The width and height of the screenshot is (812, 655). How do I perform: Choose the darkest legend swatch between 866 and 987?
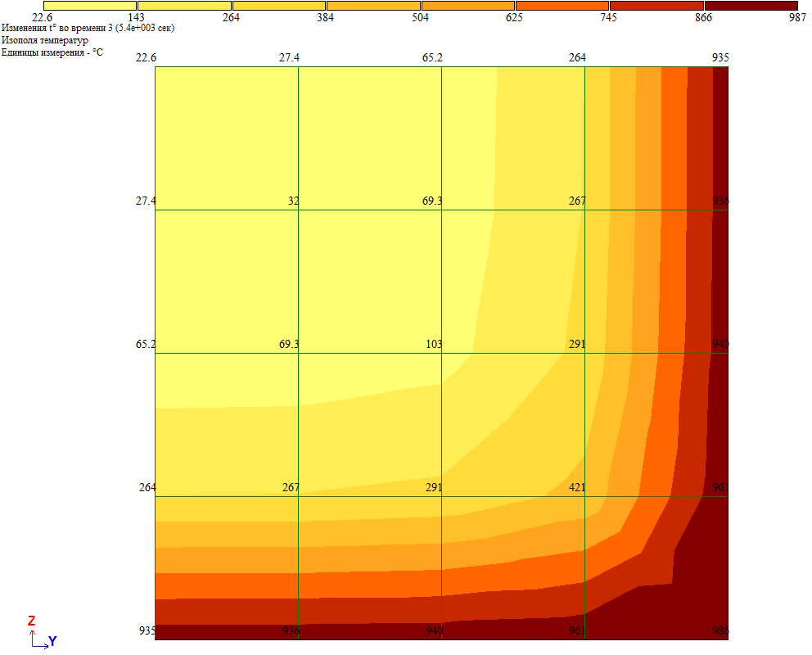click(x=751, y=6)
